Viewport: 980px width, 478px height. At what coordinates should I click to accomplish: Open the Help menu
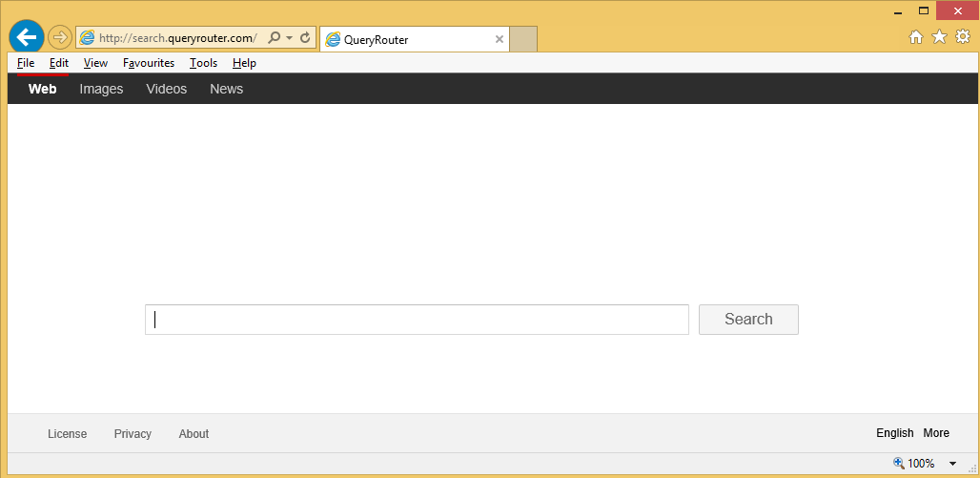click(244, 63)
